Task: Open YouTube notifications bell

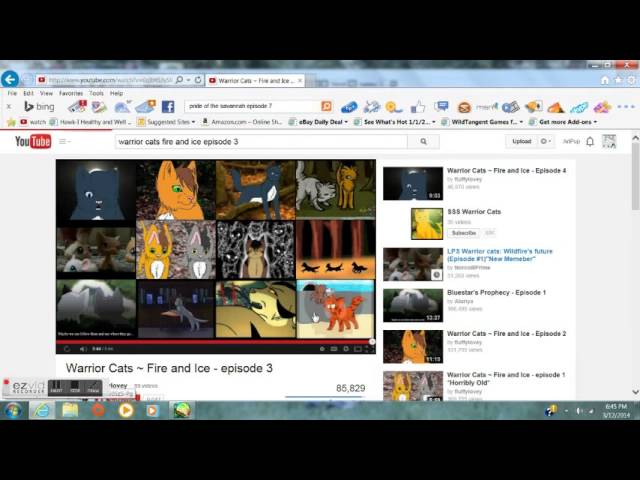Action: point(590,141)
